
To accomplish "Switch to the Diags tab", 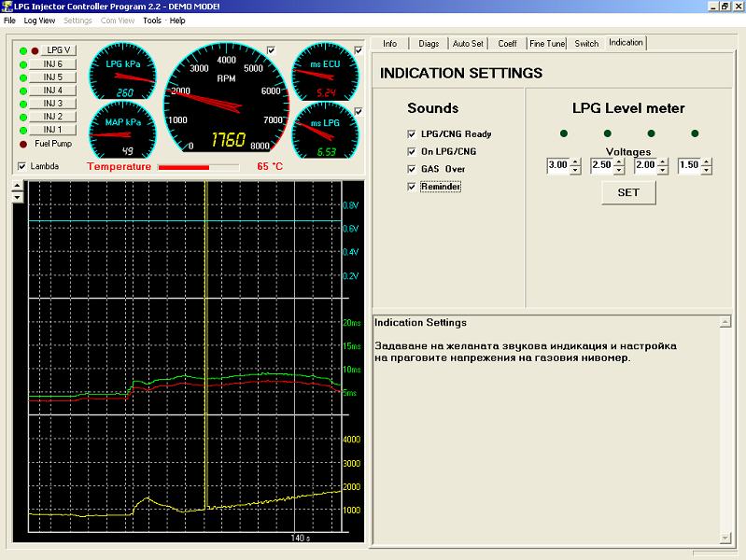I will coord(429,43).
